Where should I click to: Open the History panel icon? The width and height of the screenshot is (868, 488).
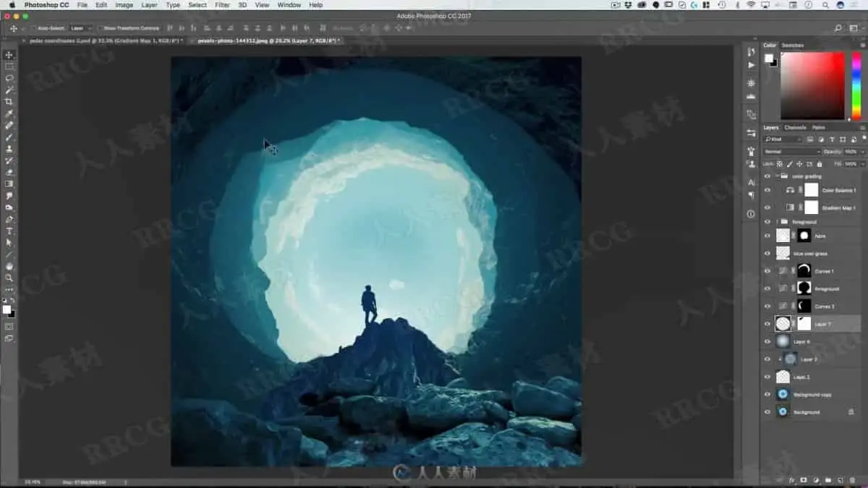(751, 52)
